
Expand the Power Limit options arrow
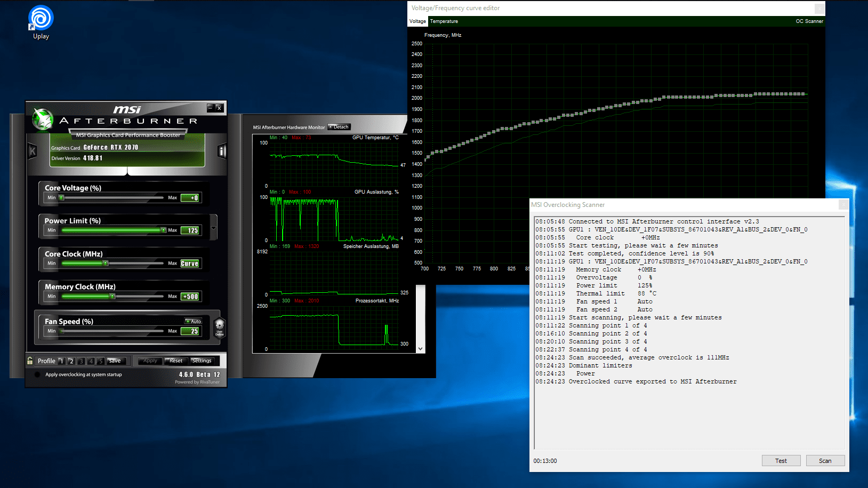point(213,228)
